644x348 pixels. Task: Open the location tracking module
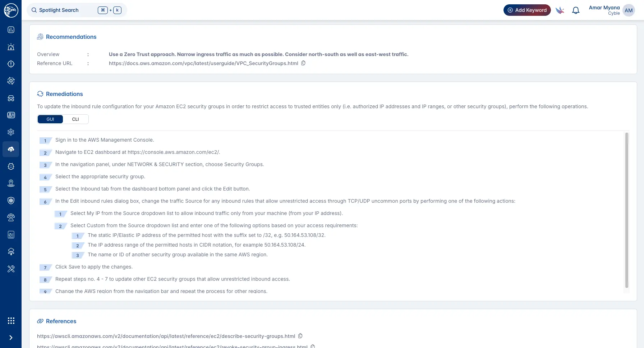(11, 183)
